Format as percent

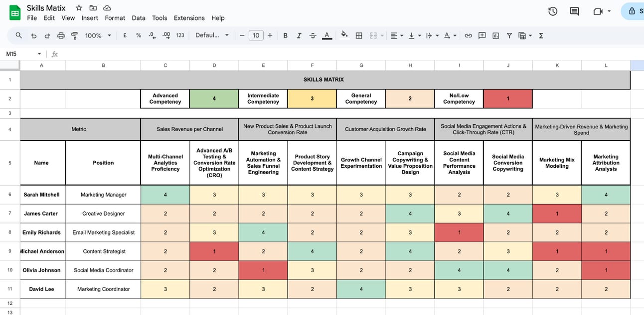[139, 35]
